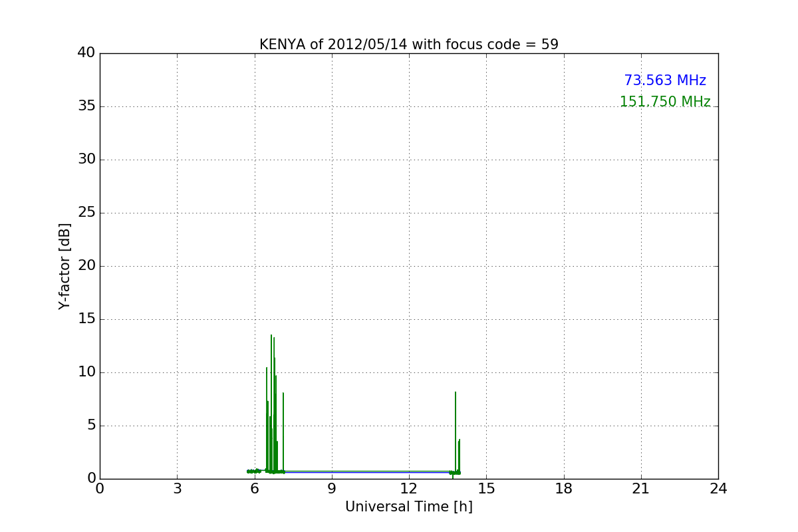798x532 pixels.
Task: Click the x-axis tick label '12'
Action: [x=409, y=489]
